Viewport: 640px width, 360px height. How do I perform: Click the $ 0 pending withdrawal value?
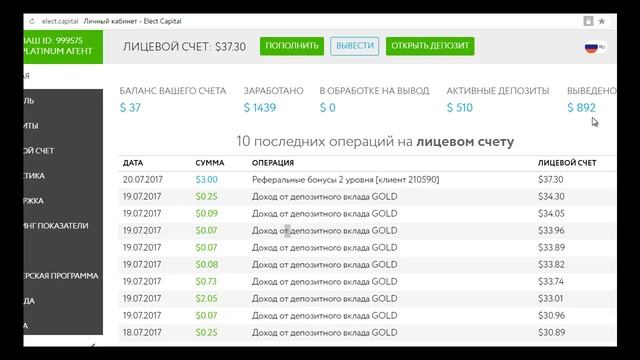(x=327, y=108)
